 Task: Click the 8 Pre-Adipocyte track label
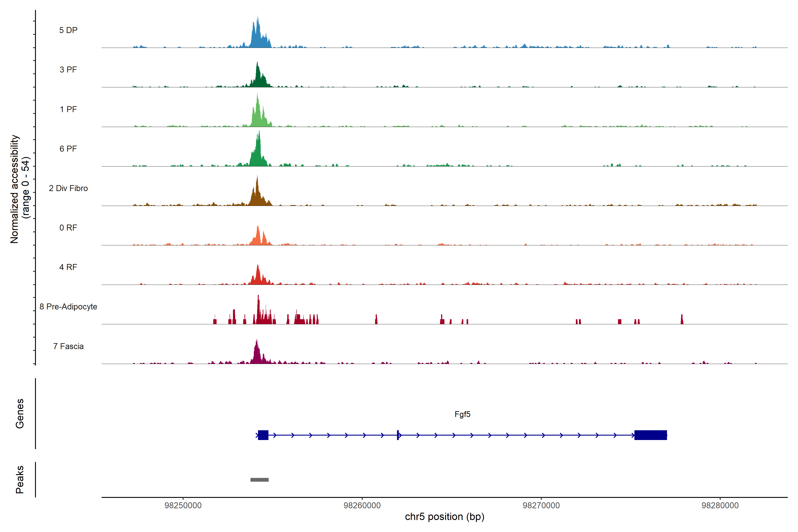click(x=68, y=307)
